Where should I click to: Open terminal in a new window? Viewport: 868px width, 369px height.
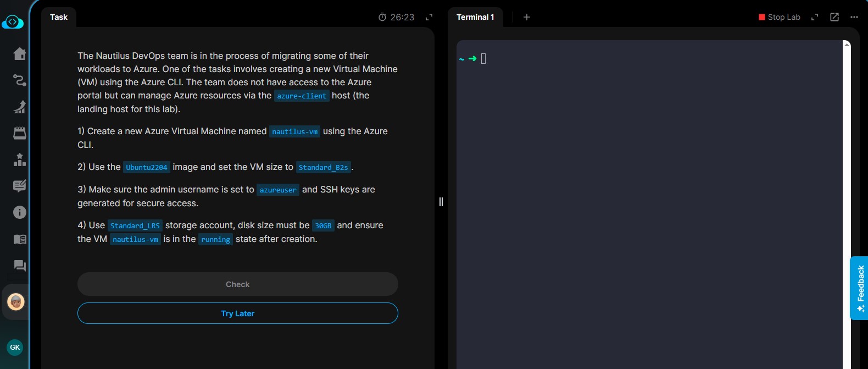[x=834, y=17]
